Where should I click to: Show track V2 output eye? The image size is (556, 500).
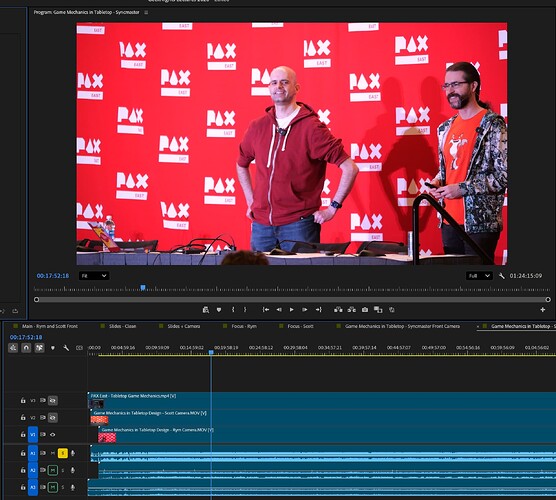53,417
